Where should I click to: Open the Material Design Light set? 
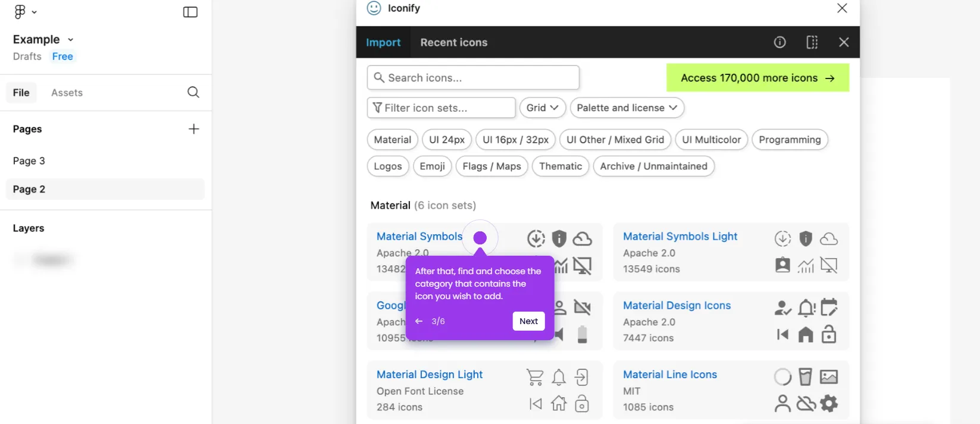(x=430, y=375)
